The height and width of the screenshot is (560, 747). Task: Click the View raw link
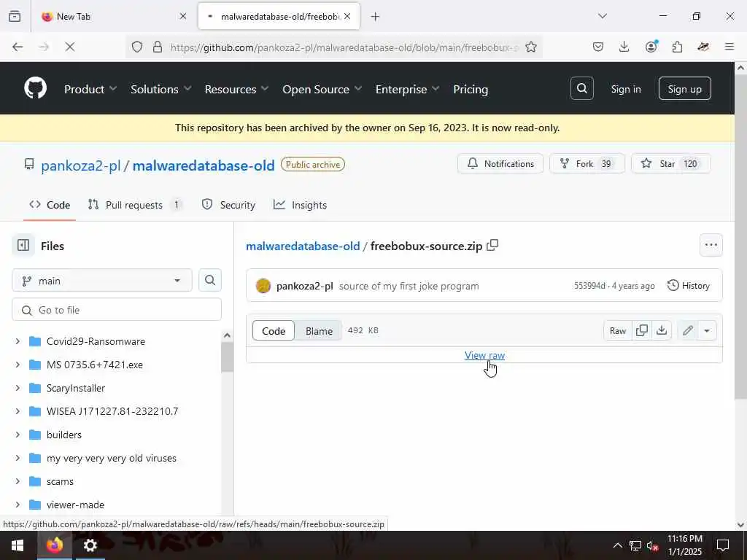(x=484, y=355)
